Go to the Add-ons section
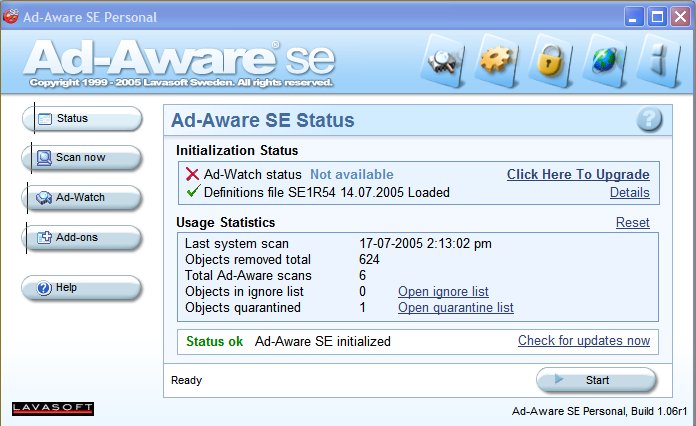 (x=82, y=238)
